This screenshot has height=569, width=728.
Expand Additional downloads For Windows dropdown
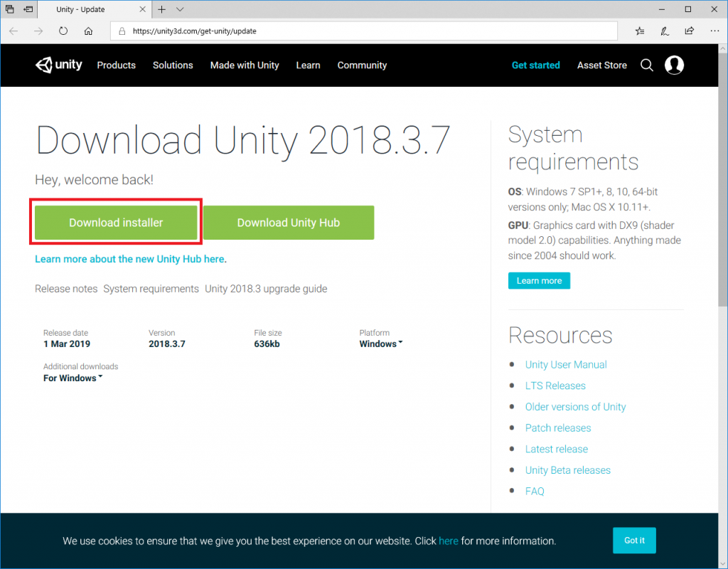pos(73,378)
